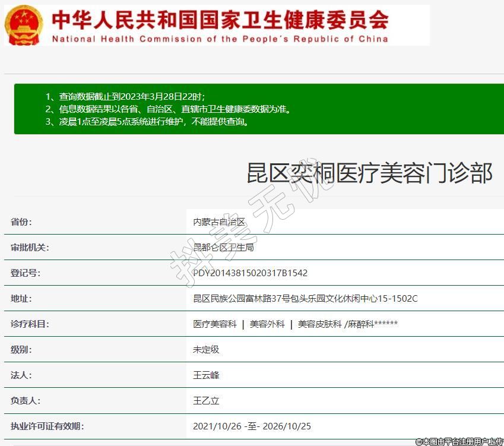This screenshot has width=504, height=446.
Task: Select the first notice about query data cutoff
Action: click(x=125, y=96)
